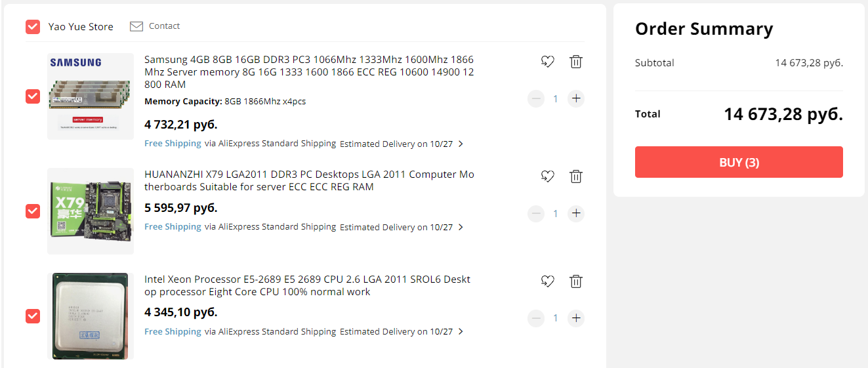Save Intel Xeon processor to wishlist

tap(548, 281)
